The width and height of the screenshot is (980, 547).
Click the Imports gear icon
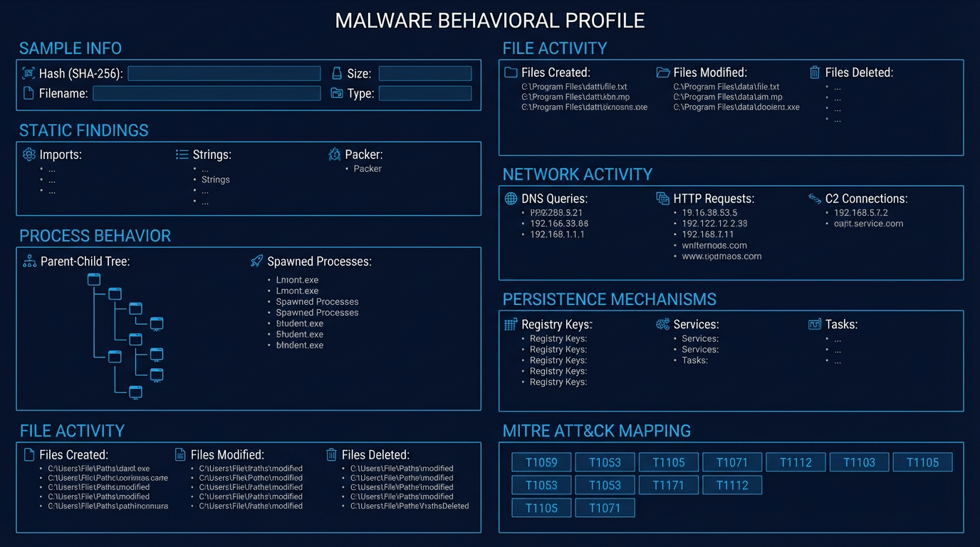[27, 154]
